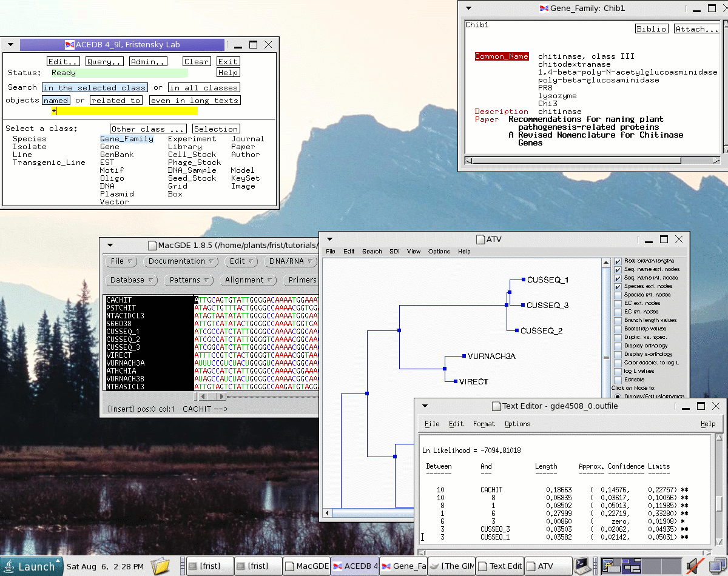Expand the Alignment dropdown menu
The image size is (728, 576).
pos(248,280)
